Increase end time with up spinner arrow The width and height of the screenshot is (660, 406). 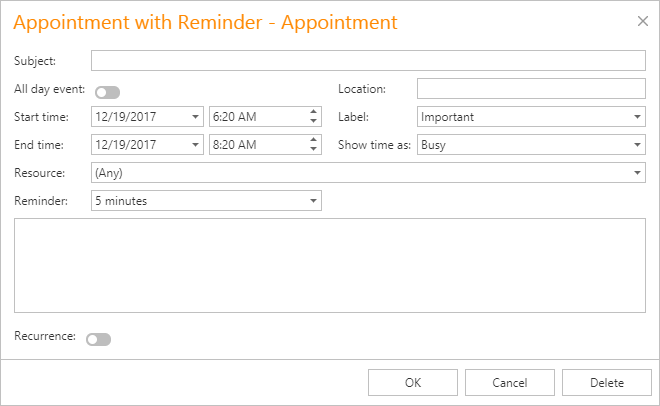coord(314,140)
